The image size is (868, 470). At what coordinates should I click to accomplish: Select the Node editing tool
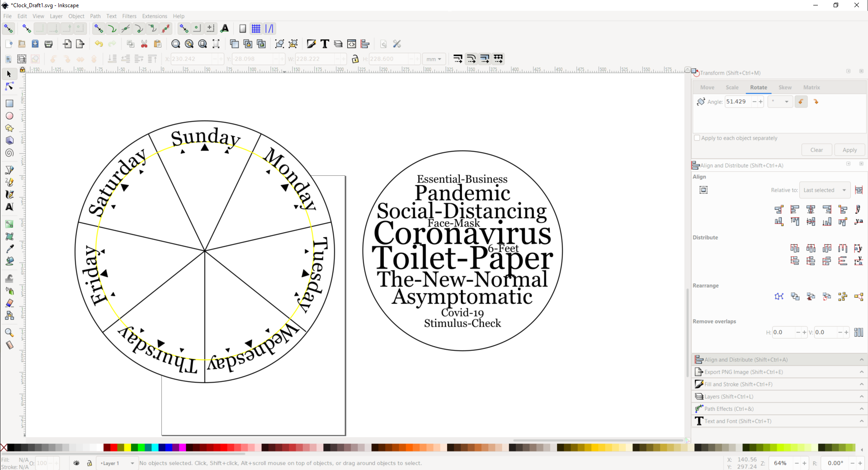9,86
